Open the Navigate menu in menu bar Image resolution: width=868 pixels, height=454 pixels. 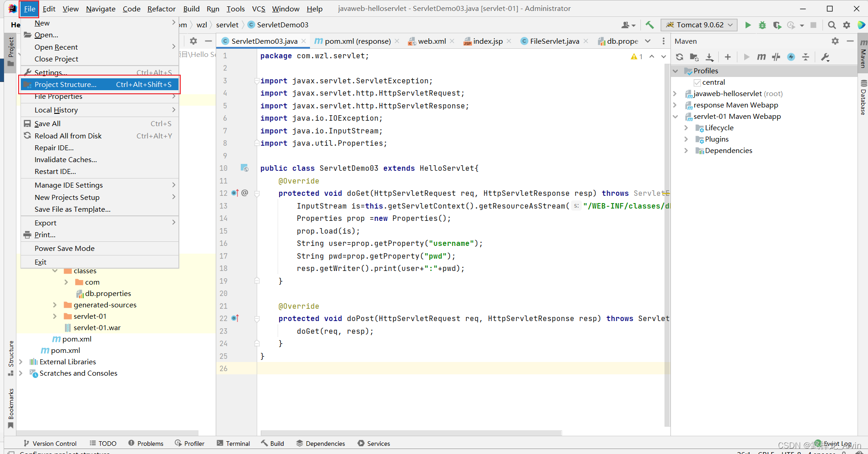[x=101, y=9]
